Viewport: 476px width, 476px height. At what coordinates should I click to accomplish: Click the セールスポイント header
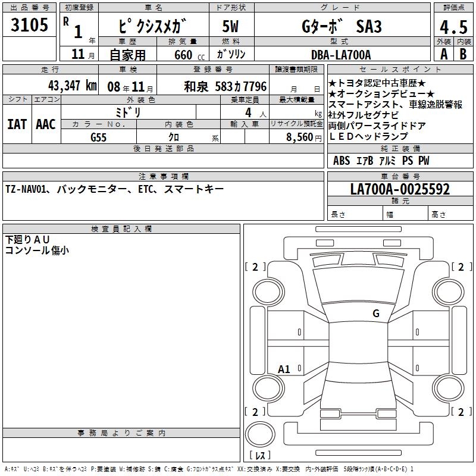[400, 69]
